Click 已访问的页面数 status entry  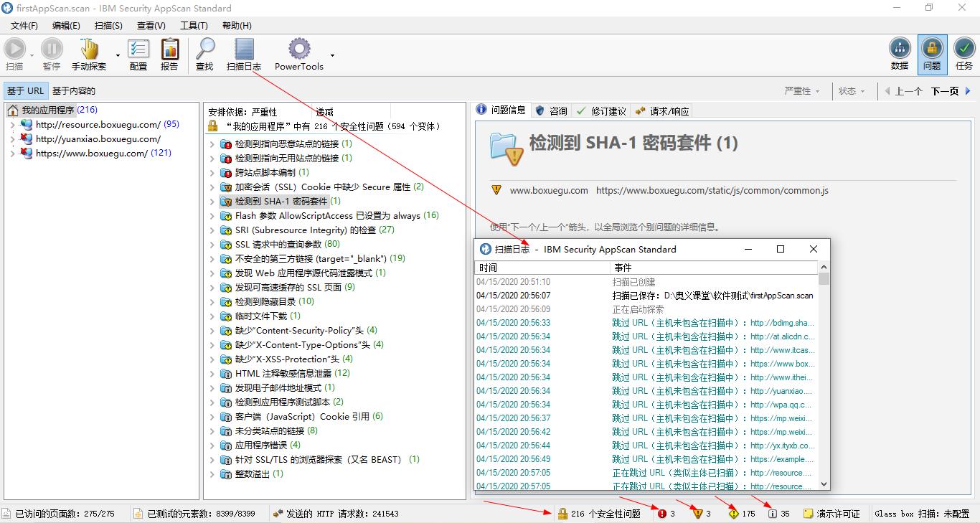click(59, 514)
